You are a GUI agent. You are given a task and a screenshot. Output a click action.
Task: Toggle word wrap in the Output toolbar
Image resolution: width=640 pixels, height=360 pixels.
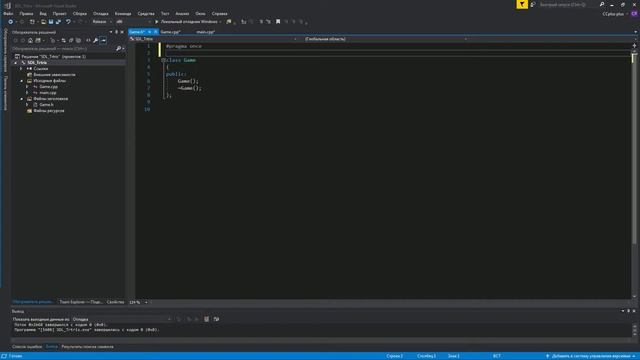pos(216,319)
